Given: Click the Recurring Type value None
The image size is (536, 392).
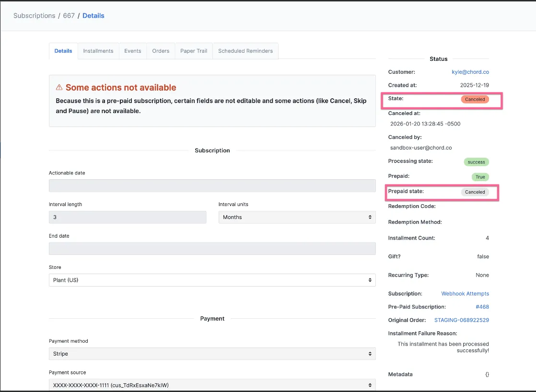Looking at the screenshot, I should tap(482, 275).
